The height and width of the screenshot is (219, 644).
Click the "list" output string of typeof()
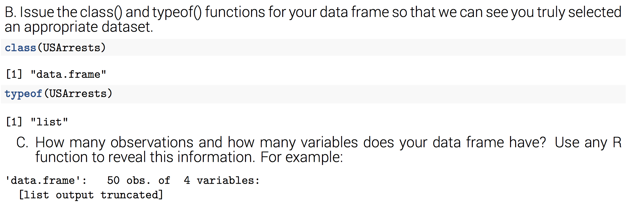pos(49,122)
